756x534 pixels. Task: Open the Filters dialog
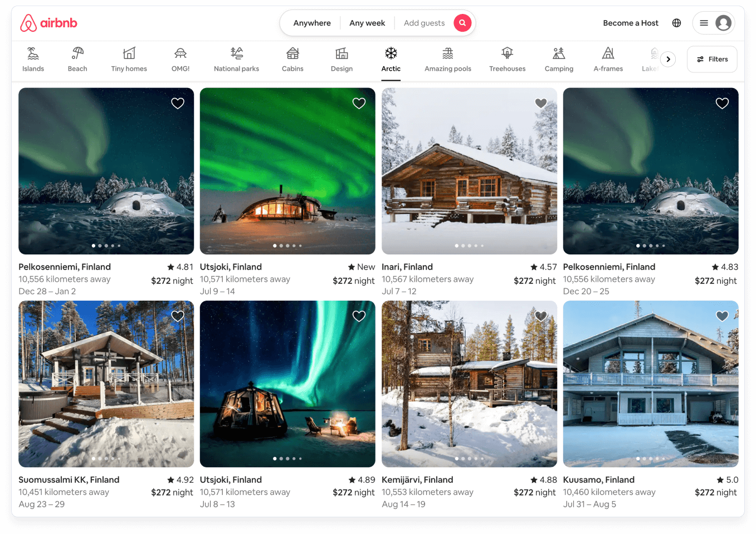pos(711,59)
